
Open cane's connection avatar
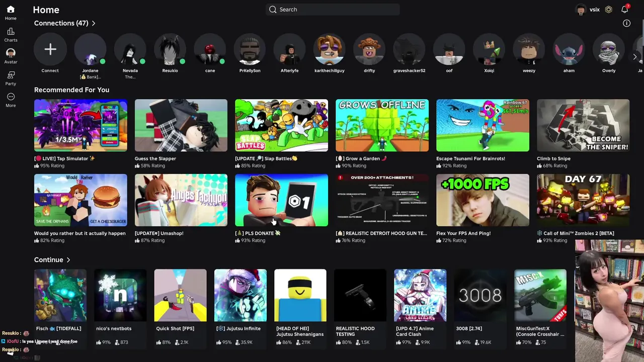[210, 49]
